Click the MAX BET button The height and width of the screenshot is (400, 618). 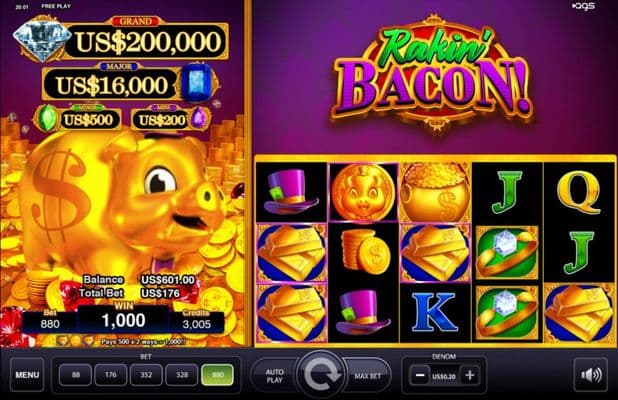(367, 376)
